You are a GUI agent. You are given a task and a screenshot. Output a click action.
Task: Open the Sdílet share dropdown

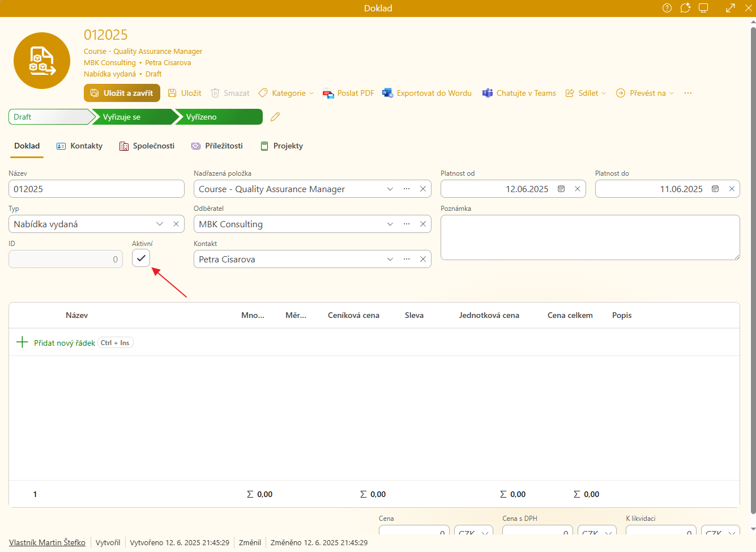click(x=586, y=93)
